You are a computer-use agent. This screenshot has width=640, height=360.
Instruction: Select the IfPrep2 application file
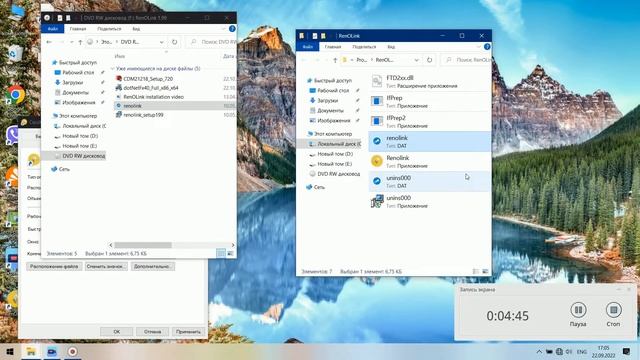coord(429,121)
